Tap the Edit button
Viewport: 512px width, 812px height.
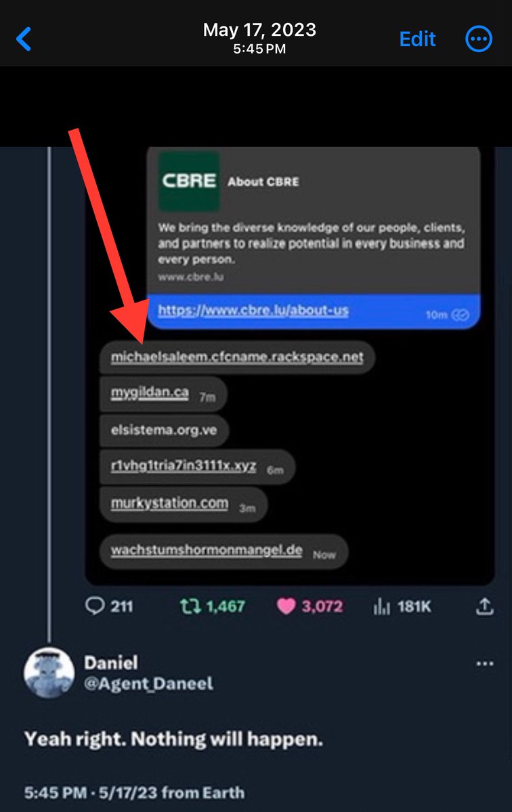(x=417, y=39)
